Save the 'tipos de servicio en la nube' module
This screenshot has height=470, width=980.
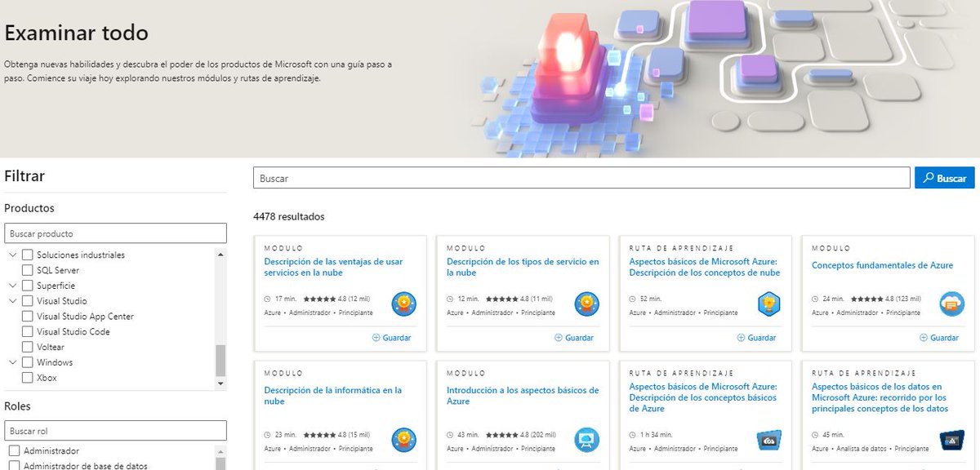(573, 338)
